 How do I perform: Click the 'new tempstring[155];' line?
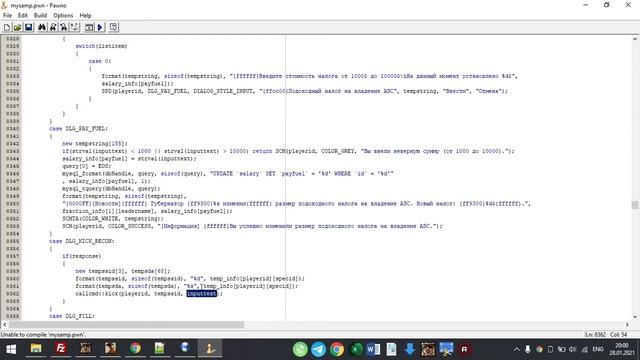pyautogui.click(x=95, y=144)
